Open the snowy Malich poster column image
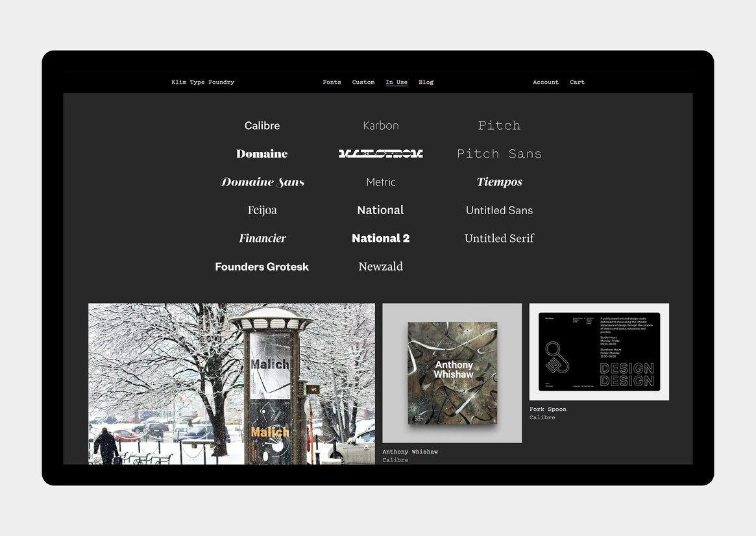The image size is (756, 536). point(232,384)
